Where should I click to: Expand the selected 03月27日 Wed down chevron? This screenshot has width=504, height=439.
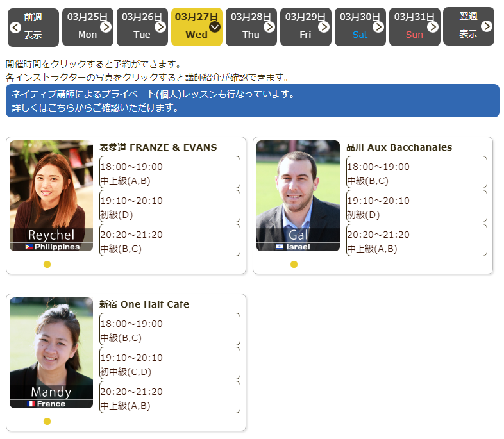215,27
